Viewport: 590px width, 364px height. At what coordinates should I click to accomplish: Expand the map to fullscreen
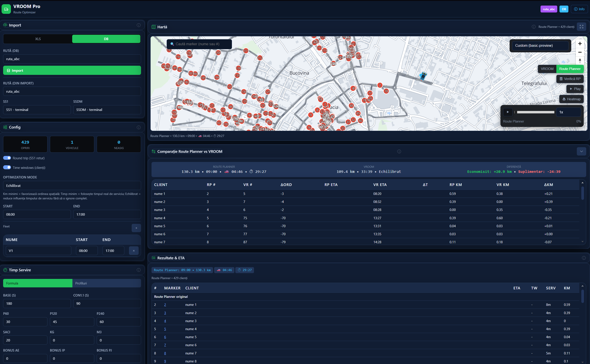(581, 27)
